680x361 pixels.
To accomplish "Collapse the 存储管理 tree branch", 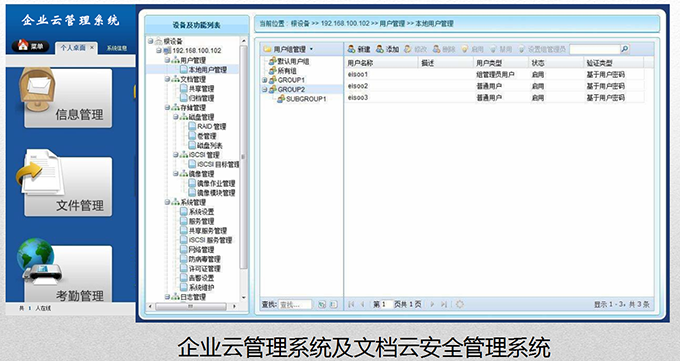I will [x=167, y=108].
